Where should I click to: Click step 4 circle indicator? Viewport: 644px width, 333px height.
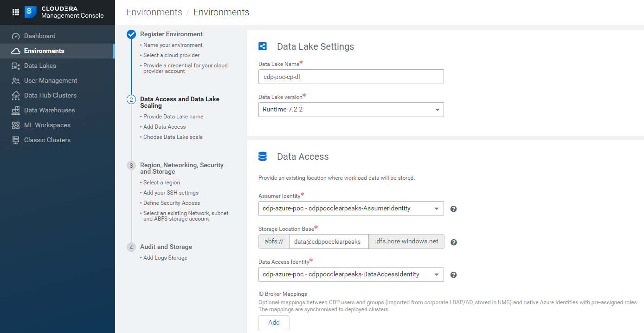(131, 247)
